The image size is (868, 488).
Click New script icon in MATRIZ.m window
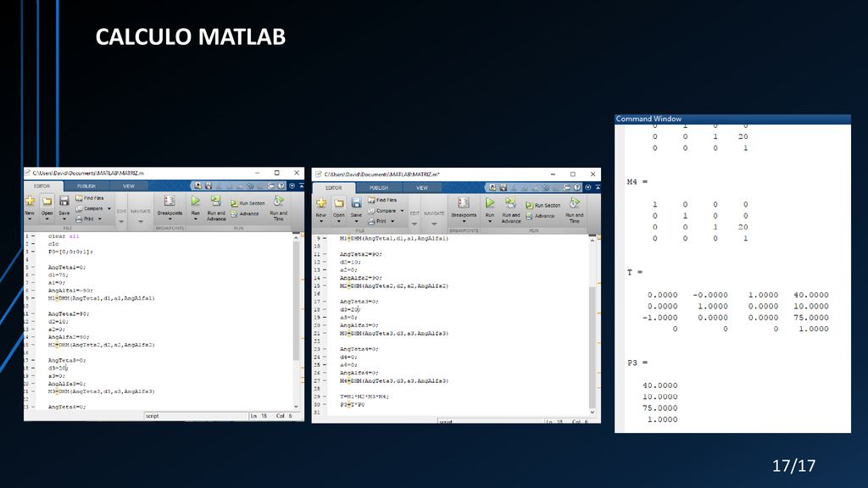(x=30, y=202)
